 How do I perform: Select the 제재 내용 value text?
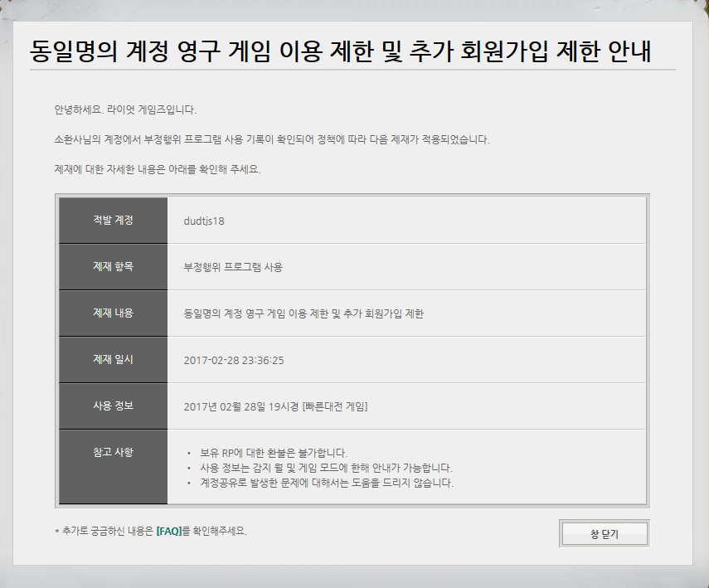click(x=304, y=313)
